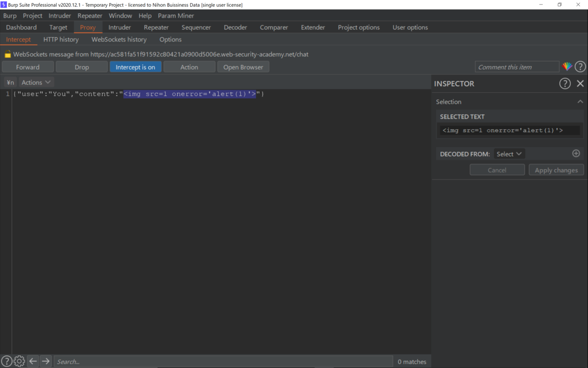Click the Search input field

point(223,362)
